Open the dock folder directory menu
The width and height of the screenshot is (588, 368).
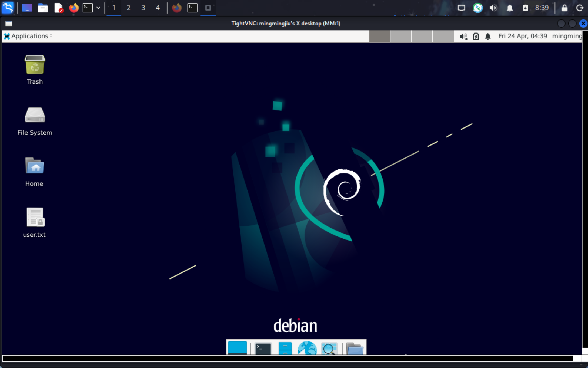click(x=355, y=349)
